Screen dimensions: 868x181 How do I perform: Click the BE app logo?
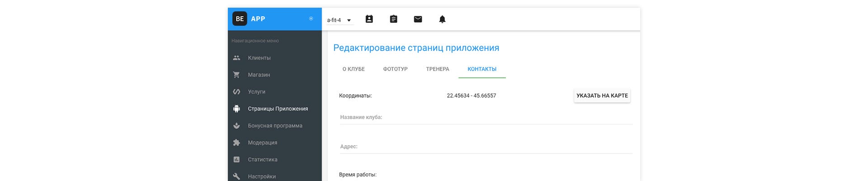(240, 19)
